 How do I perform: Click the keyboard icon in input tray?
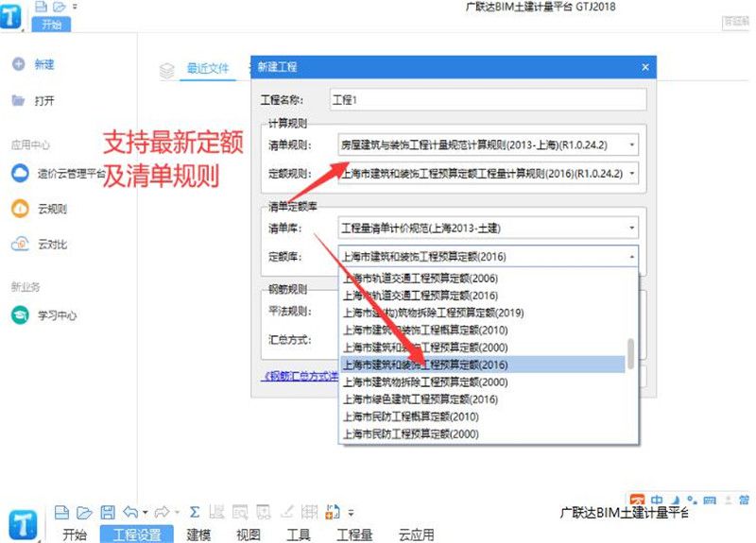[710, 501]
